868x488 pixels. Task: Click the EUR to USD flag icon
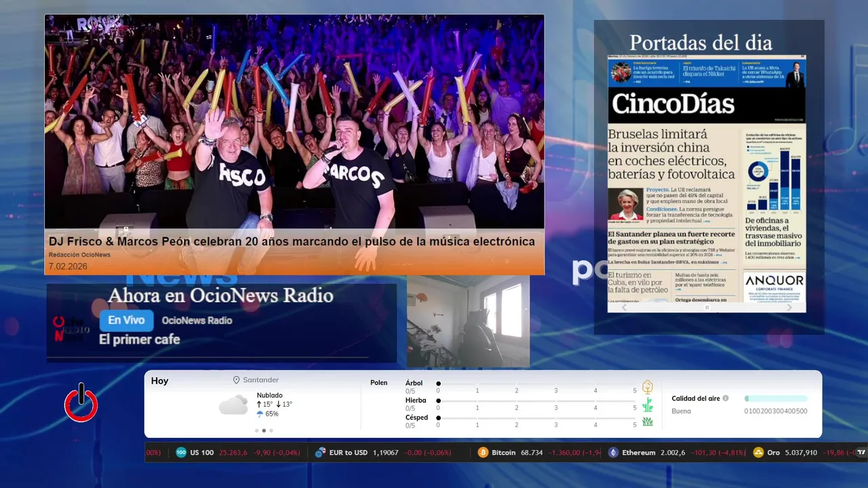[320, 453]
